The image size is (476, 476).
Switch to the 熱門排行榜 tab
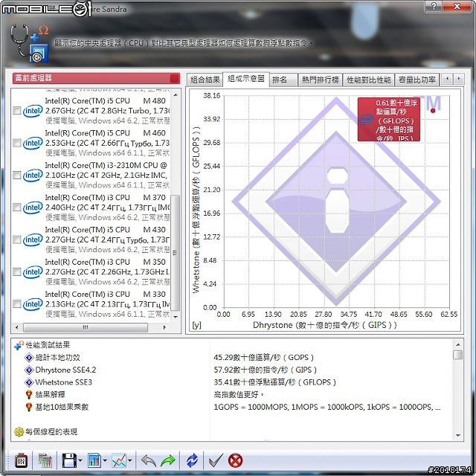pyautogui.click(x=321, y=80)
